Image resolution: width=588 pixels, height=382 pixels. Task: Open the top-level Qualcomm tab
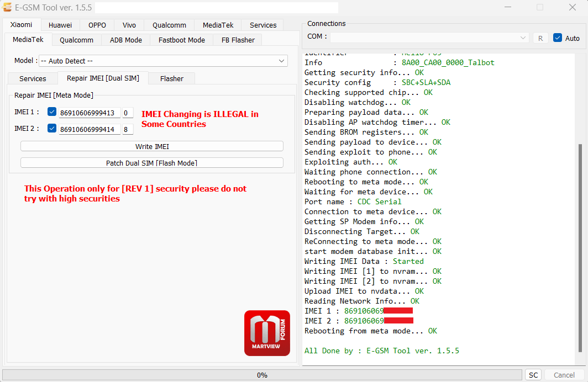[x=169, y=25]
